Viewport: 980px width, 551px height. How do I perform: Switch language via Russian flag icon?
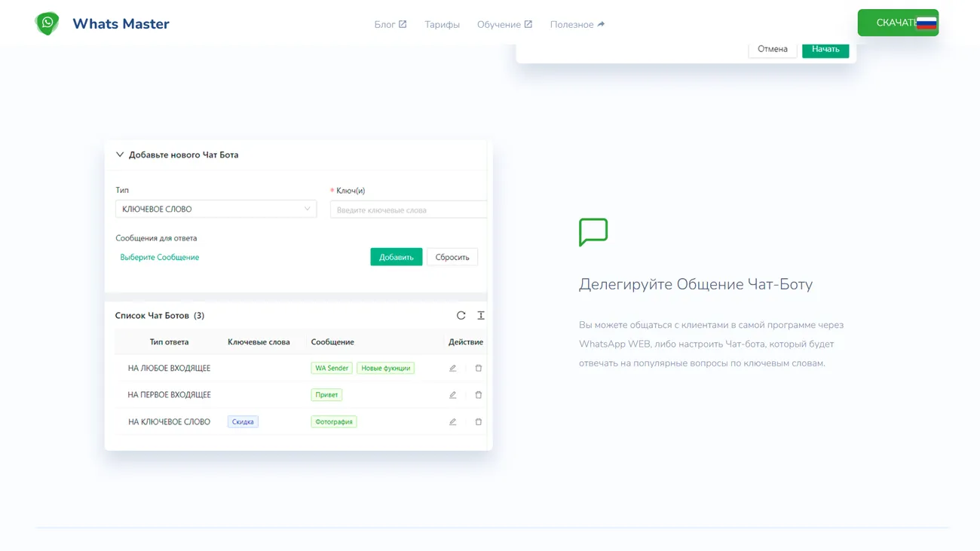[x=926, y=23]
